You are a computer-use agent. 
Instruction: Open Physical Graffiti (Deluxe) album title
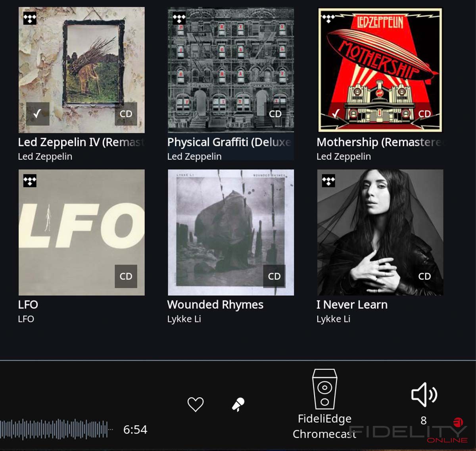pyautogui.click(x=229, y=142)
